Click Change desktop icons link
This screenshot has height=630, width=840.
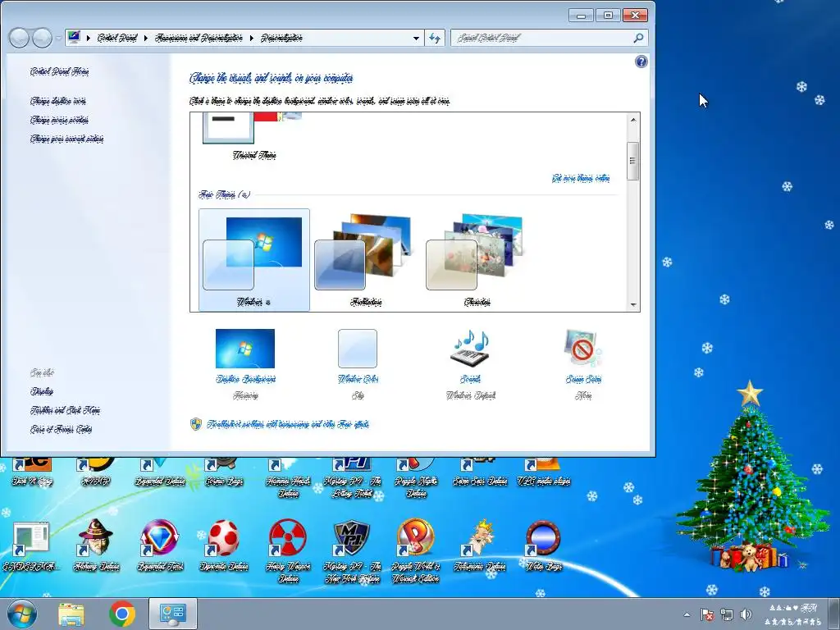58,101
